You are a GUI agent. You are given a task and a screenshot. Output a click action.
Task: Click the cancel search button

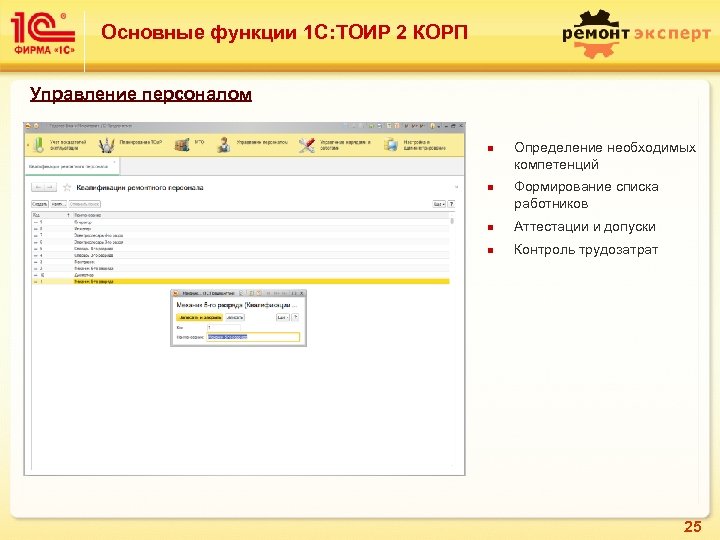point(84,204)
